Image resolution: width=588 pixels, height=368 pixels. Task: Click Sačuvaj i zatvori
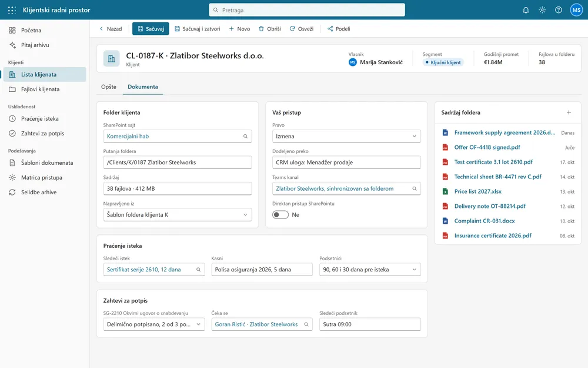pos(198,29)
